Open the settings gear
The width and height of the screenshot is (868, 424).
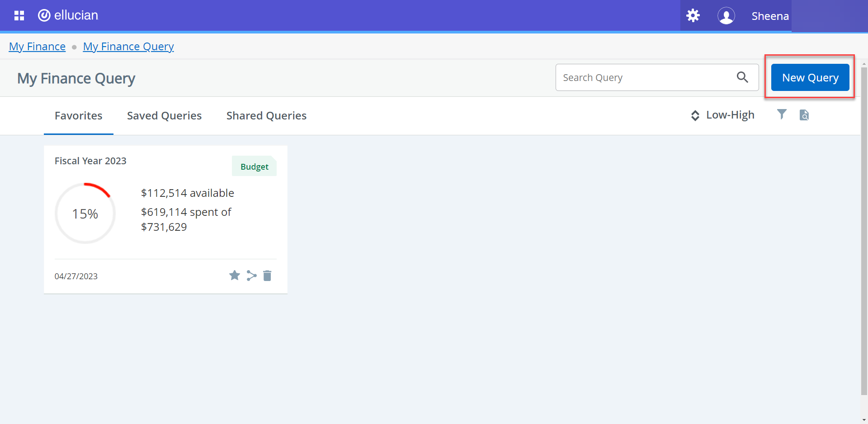[x=693, y=15]
